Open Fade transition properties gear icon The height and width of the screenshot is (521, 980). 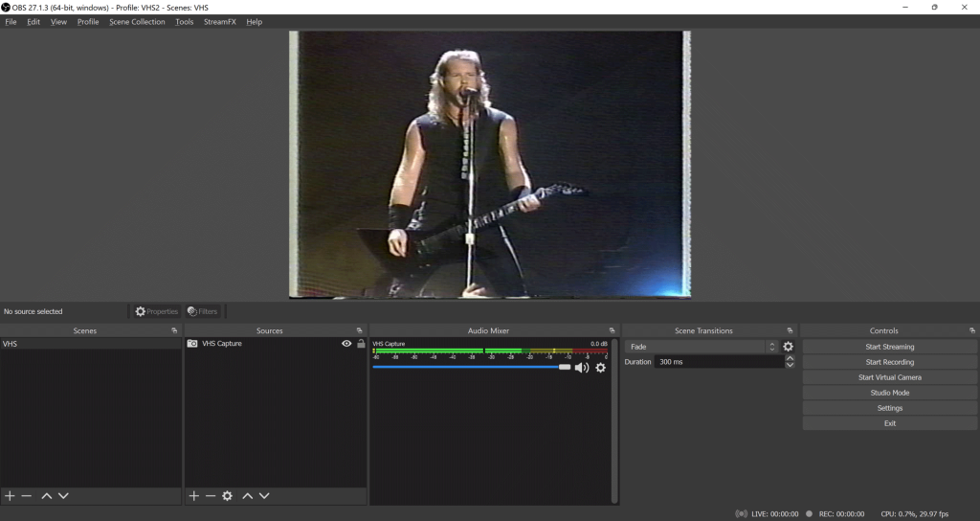(789, 347)
